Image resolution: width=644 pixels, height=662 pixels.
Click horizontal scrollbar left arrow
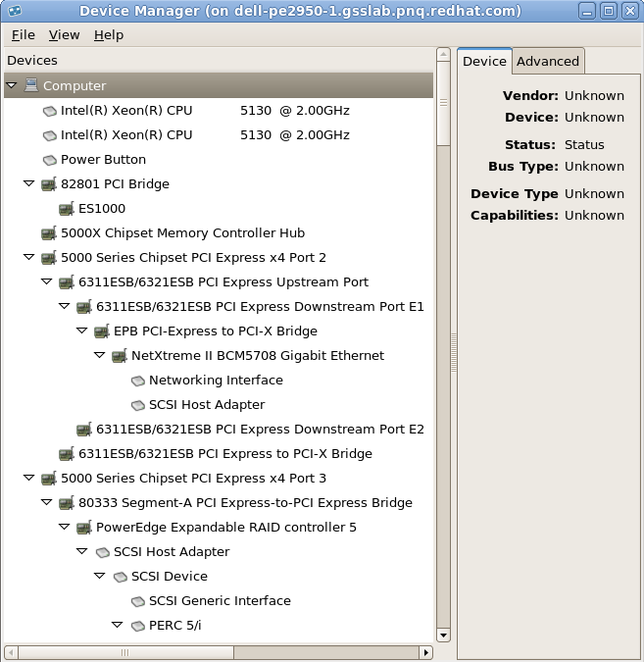11,653
